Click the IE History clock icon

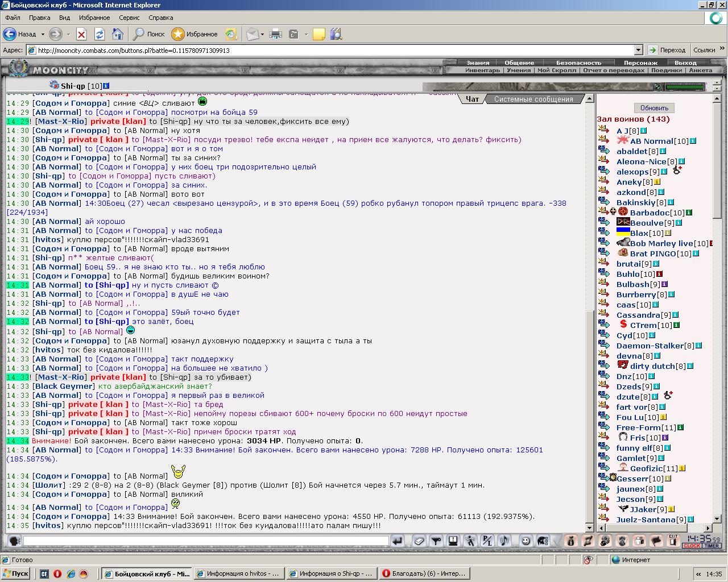click(230, 34)
